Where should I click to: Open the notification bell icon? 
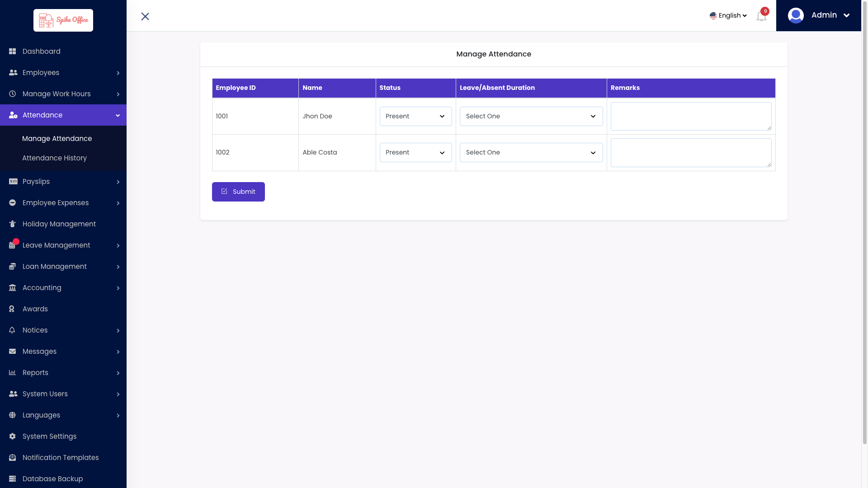click(761, 16)
